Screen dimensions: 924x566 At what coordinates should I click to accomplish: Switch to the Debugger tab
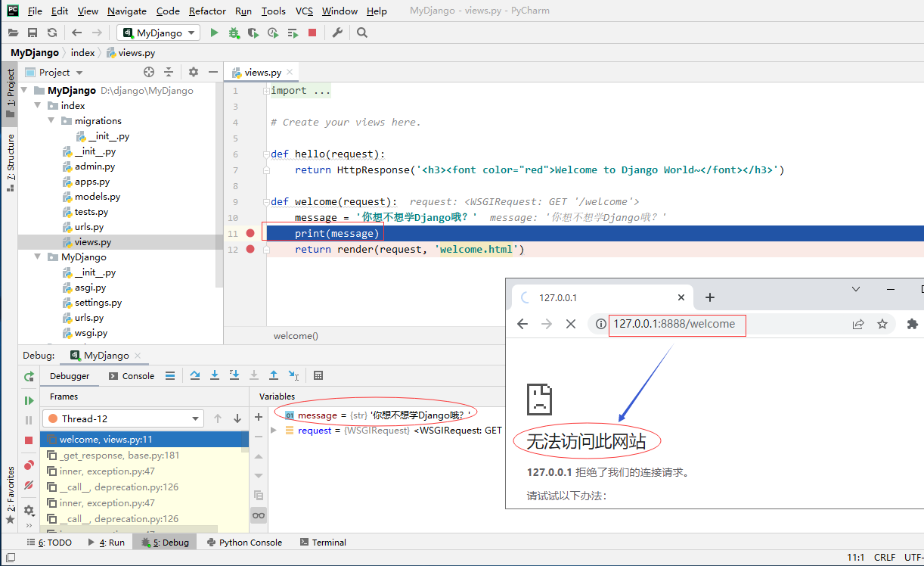70,376
